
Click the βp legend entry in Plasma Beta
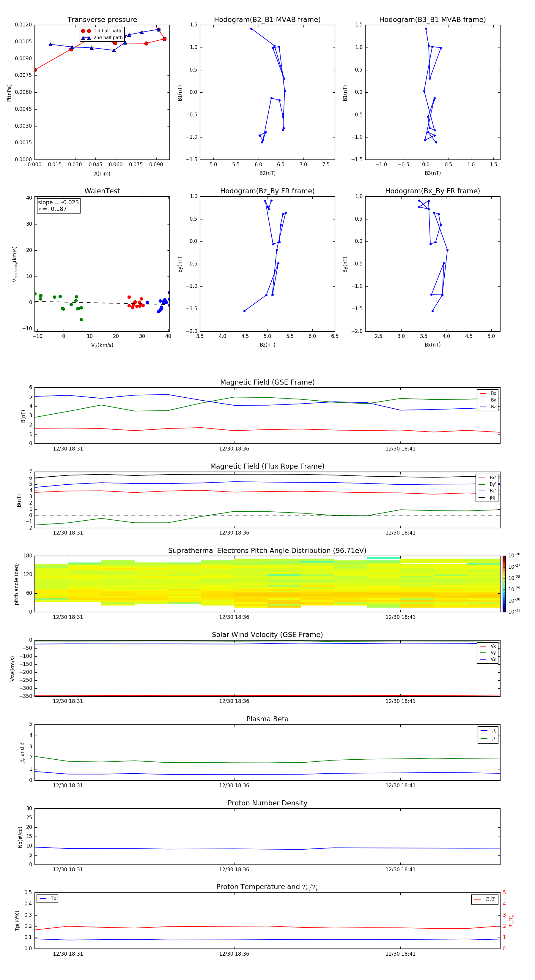488,731
